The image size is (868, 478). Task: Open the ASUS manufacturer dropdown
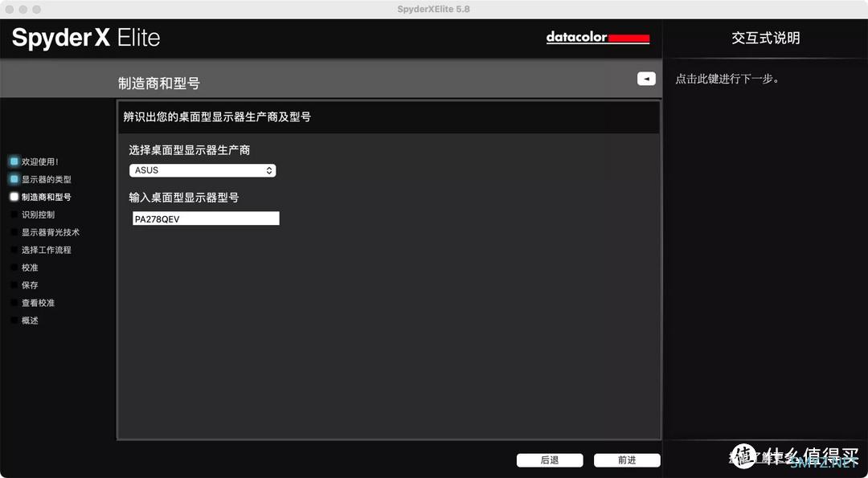[x=203, y=170]
